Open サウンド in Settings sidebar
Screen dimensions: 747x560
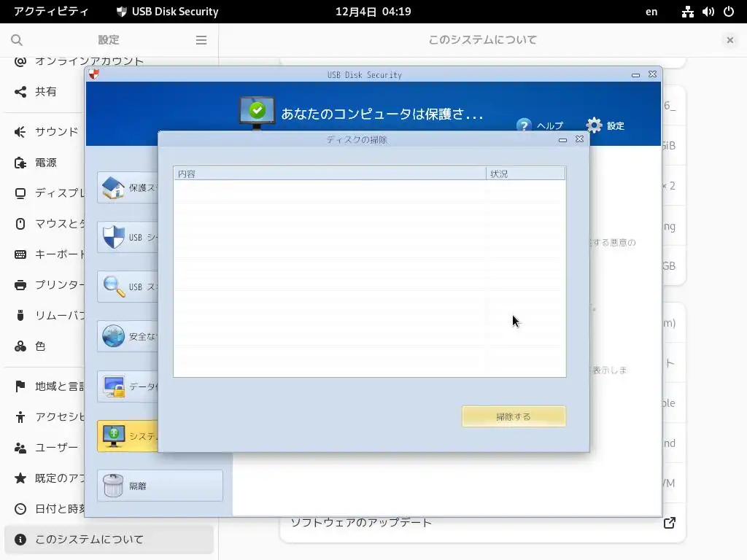click(45, 132)
